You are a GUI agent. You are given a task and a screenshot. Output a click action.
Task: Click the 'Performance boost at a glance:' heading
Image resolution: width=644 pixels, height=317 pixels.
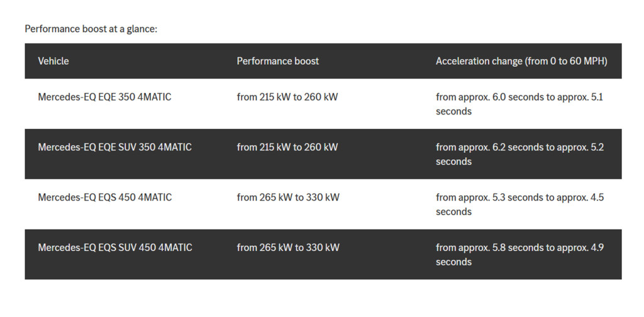pyautogui.click(x=91, y=29)
